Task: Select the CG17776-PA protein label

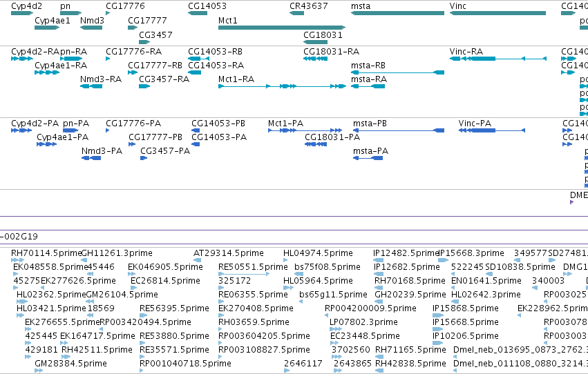Action: [x=133, y=123]
